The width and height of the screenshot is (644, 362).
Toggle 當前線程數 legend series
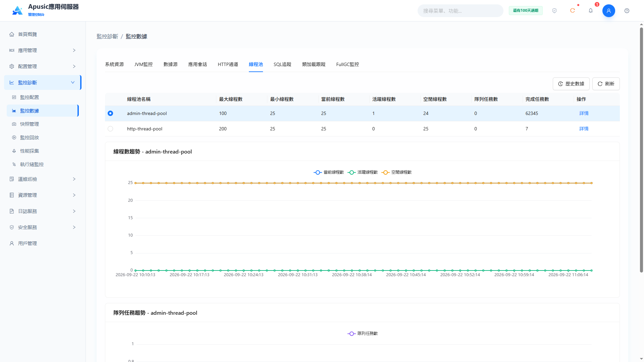(329, 172)
